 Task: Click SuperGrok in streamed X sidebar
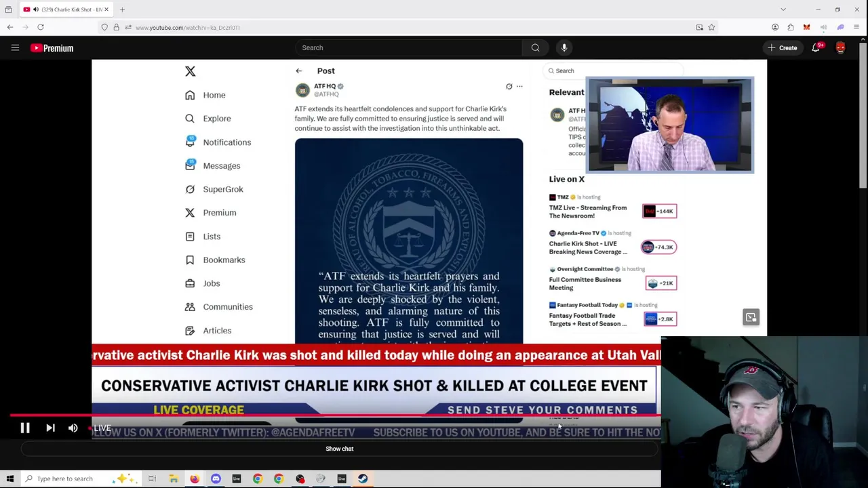(x=214, y=189)
